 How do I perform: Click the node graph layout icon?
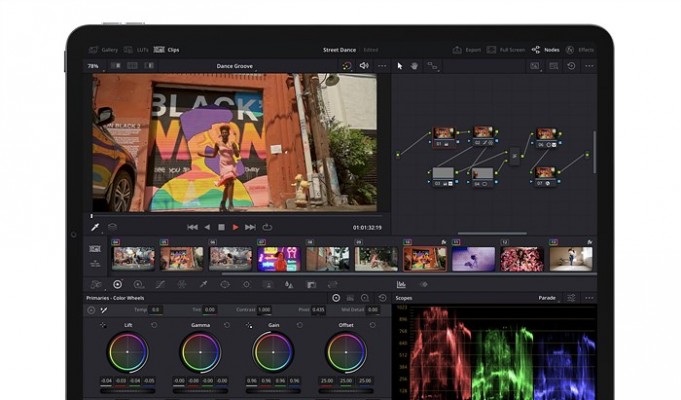[x=432, y=66]
